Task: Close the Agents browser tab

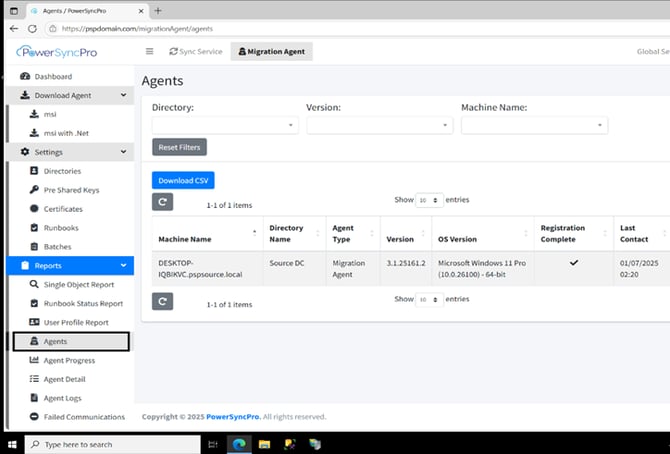Action: pos(141,11)
